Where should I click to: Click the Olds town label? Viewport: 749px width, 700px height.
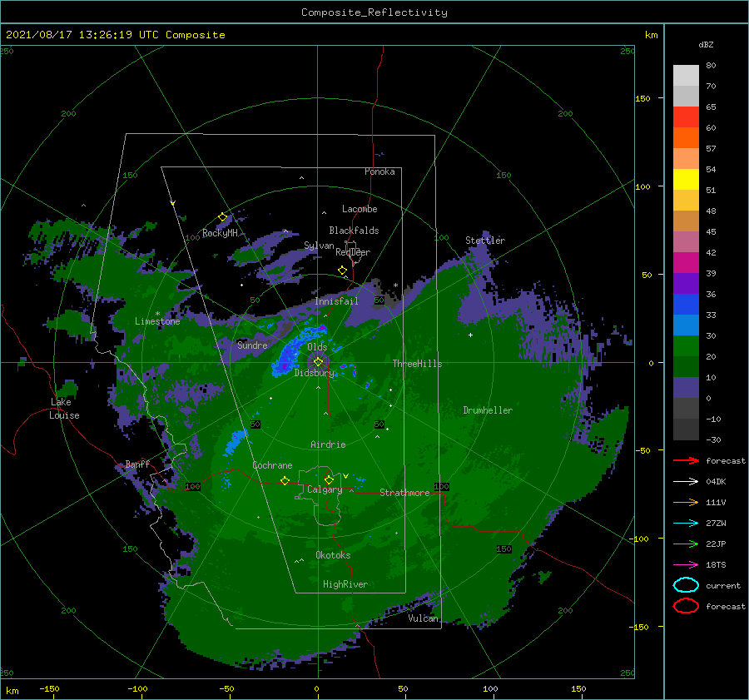tap(317, 347)
